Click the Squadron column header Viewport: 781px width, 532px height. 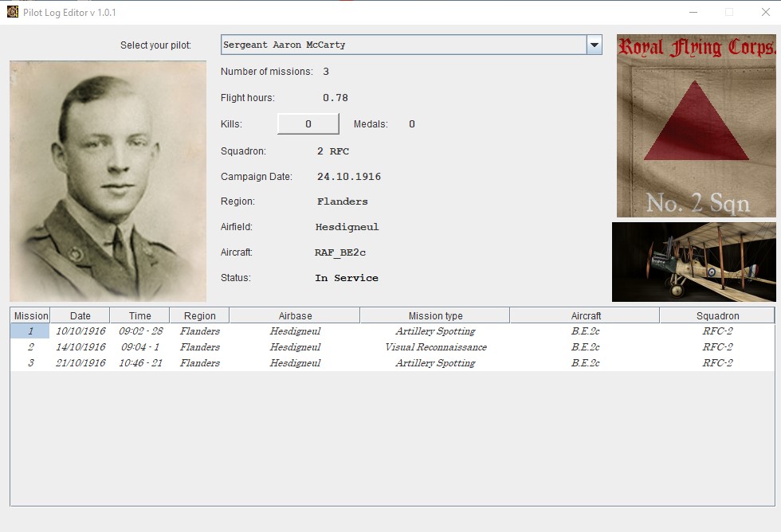coord(717,315)
